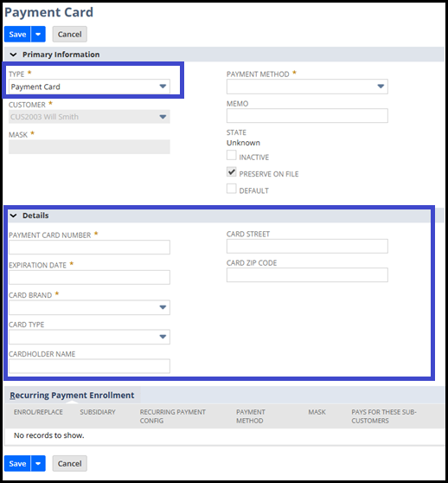This screenshot has height=483, width=448.
Task: Click into the Expiration Date field
Action: point(89,277)
